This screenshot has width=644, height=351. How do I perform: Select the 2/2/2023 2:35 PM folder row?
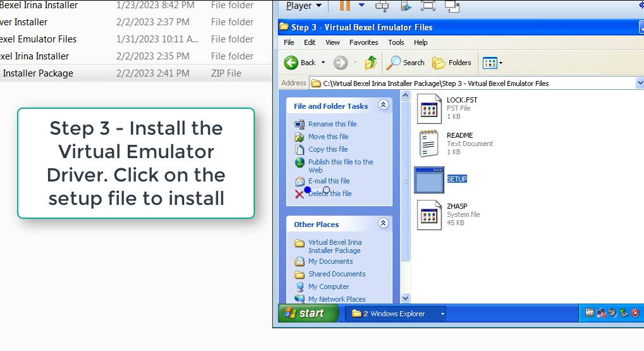[x=135, y=56]
